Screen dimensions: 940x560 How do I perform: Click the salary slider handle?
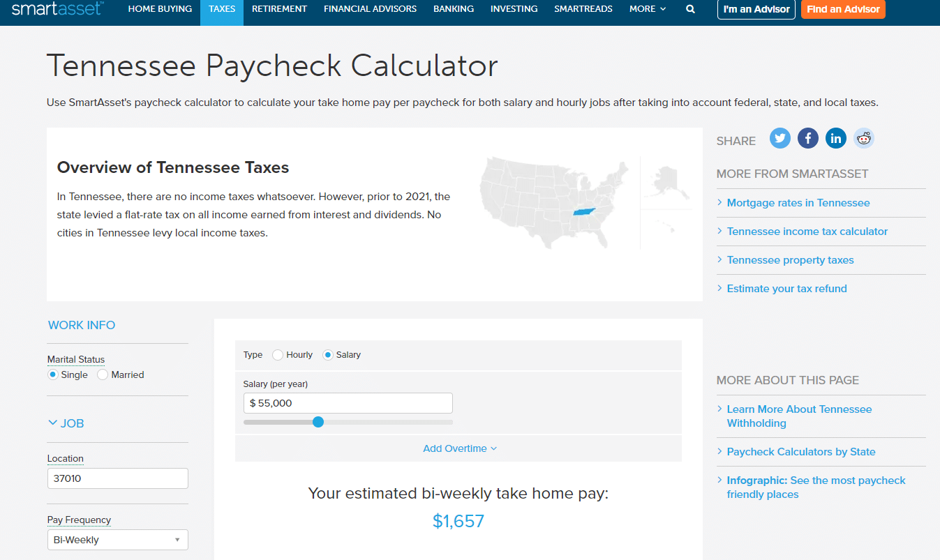[x=318, y=422]
